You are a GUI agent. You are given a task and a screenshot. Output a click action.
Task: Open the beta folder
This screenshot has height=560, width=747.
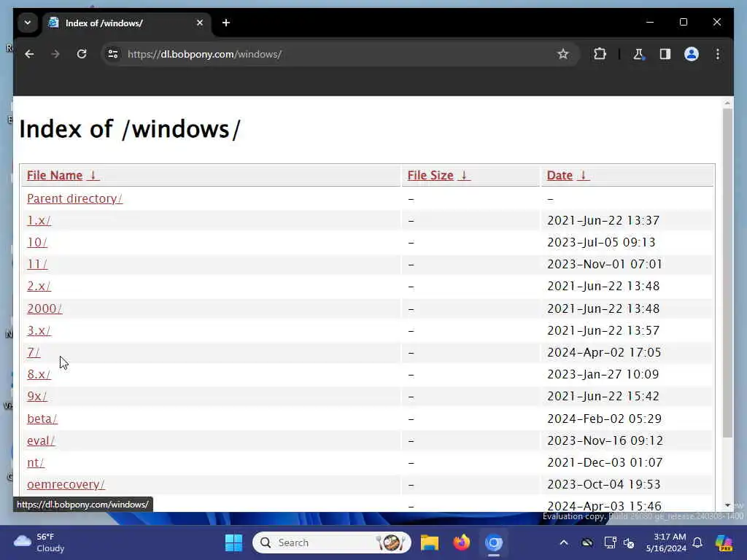42,419
